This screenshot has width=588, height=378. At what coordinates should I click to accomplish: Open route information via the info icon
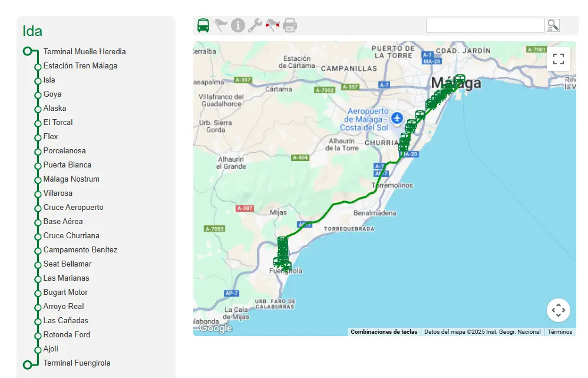pos(237,25)
